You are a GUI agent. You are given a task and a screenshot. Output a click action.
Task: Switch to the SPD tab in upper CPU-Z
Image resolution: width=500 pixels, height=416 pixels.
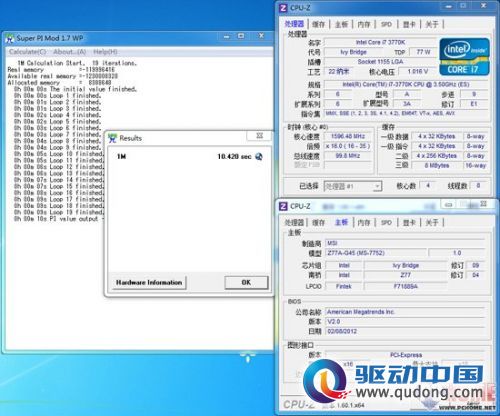pyautogui.click(x=386, y=24)
